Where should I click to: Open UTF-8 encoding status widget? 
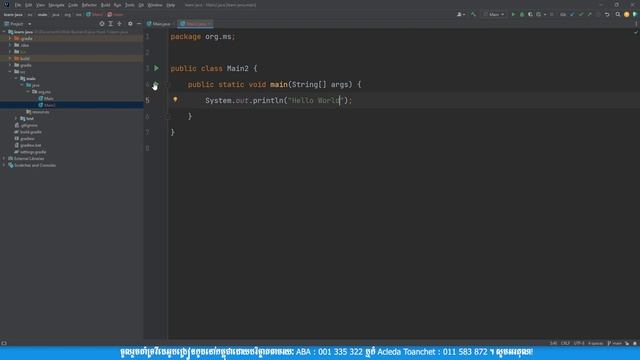(579, 343)
